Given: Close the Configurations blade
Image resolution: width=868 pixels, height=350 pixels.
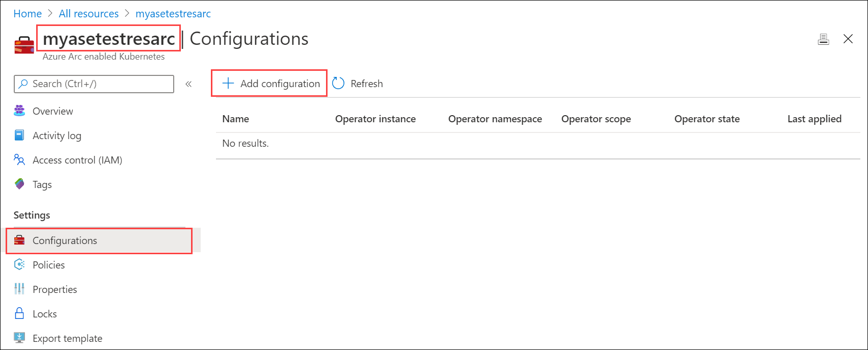Looking at the screenshot, I should pos(848,39).
